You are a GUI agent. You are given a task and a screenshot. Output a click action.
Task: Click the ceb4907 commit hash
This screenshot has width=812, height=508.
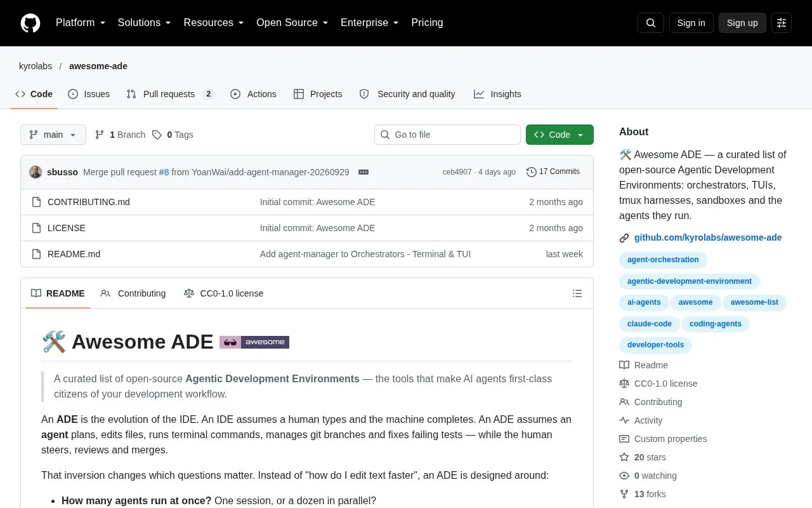[457, 172]
